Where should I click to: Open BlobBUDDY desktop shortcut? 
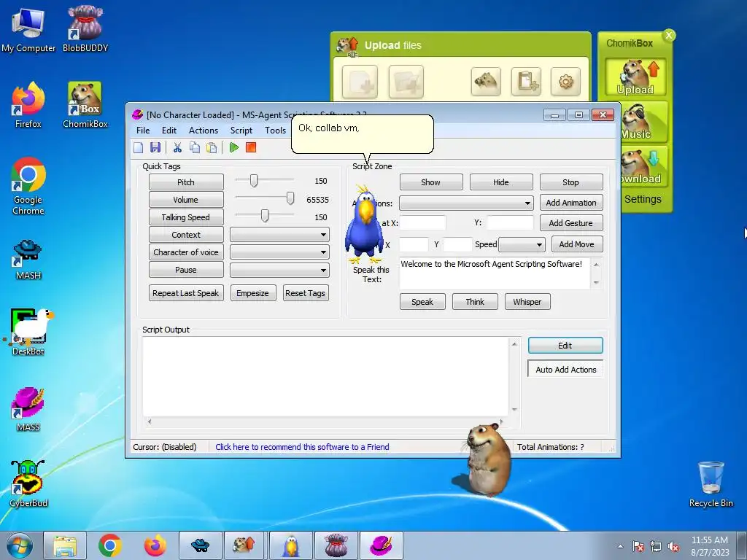tap(85, 28)
